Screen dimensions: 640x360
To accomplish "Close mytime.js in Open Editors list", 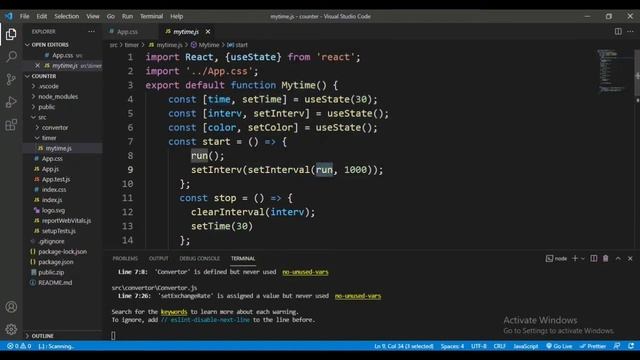I will 37,65.
